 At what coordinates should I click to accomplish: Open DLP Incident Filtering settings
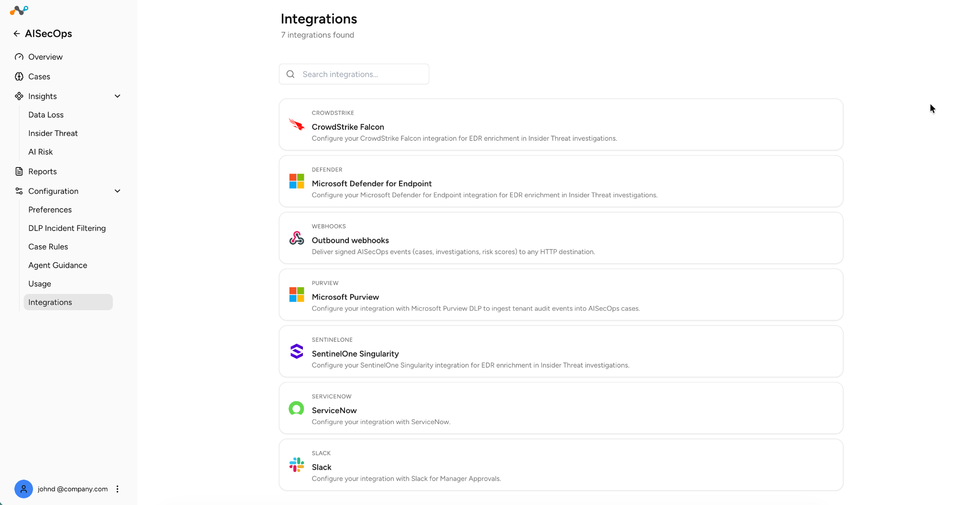coord(67,228)
